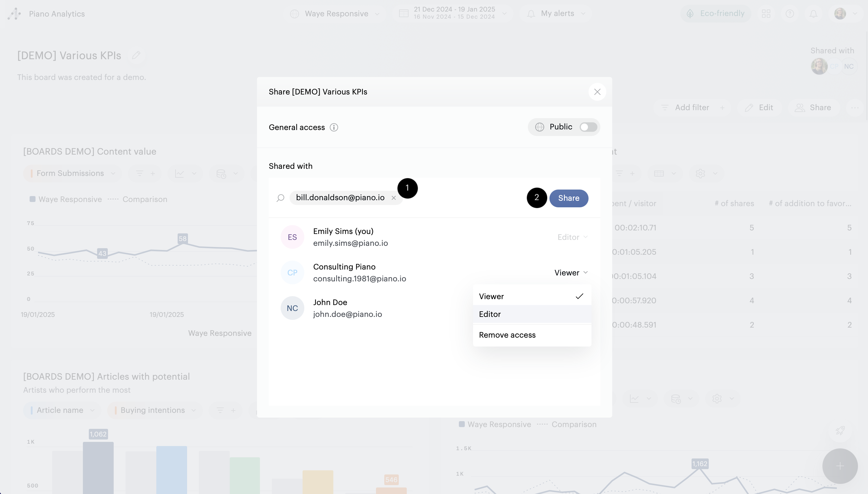Click the ES avatar for Emily Sims
Screen dimensions: 868x494
tap(292, 237)
